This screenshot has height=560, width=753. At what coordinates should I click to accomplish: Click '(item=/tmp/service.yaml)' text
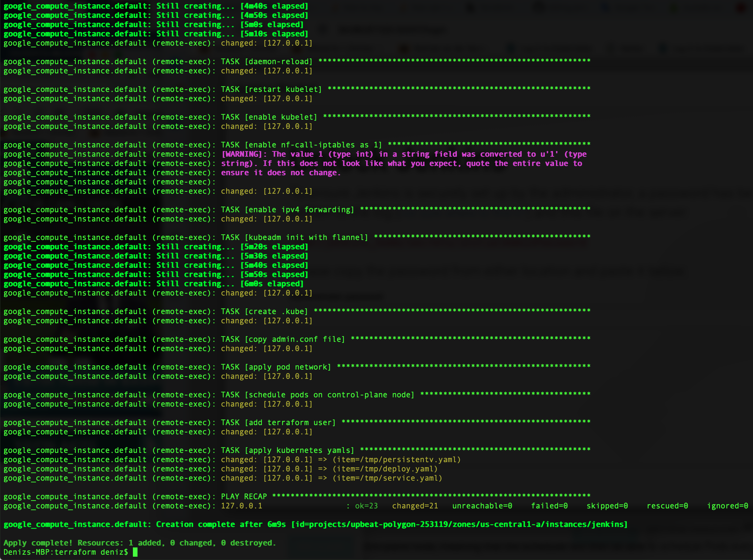click(387, 478)
